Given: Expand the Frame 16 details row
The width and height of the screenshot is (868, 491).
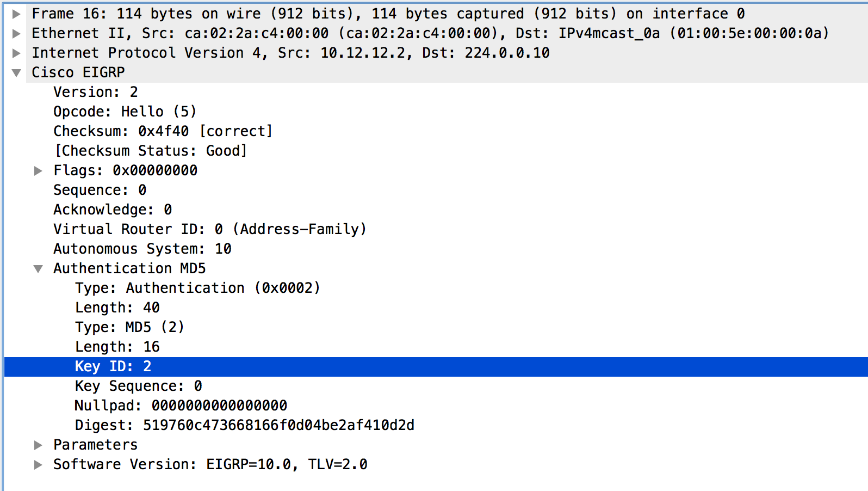Looking at the screenshot, I should pyautogui.click(x=16, y=14).
